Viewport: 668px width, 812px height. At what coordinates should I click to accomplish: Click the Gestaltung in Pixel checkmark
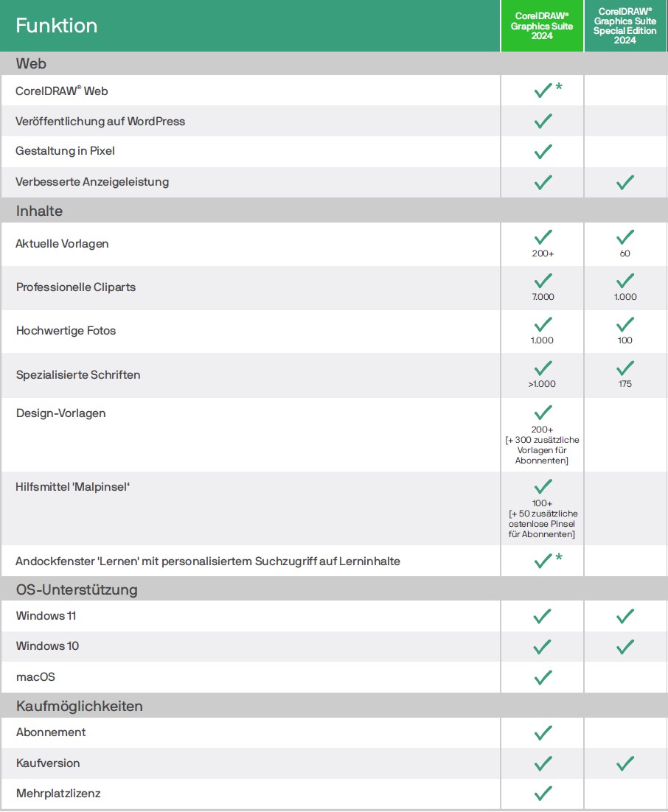(x=543, y=152)
